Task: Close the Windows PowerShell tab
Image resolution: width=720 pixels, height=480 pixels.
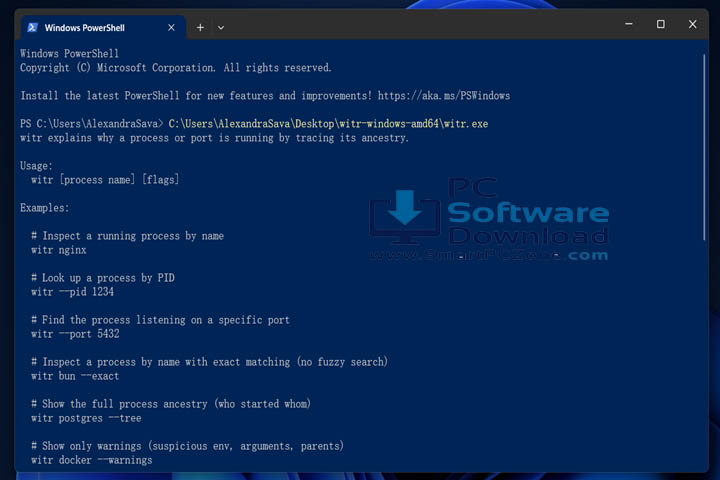Action: pyautogui.click(x=171, y=28)
